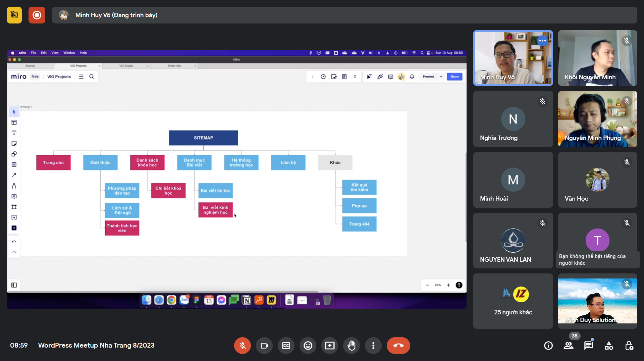Click the Minh Huy Võ presenter banner
644x361 pixels.
(x=344, y=15)
